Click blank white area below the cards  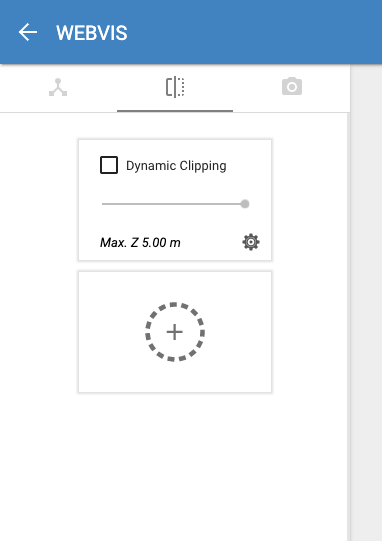175,466
